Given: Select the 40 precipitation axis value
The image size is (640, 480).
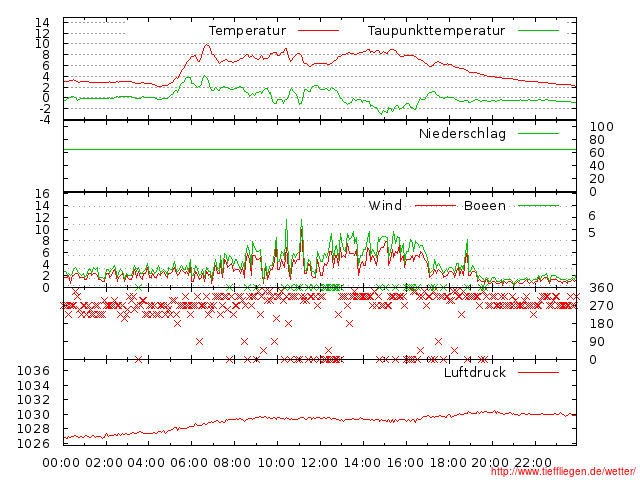Looking at the screenshot, I should pyautogui.click(x=597, y=166).
